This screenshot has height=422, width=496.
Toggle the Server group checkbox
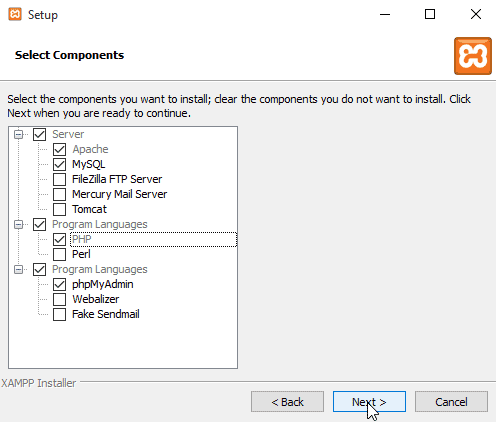39,134
